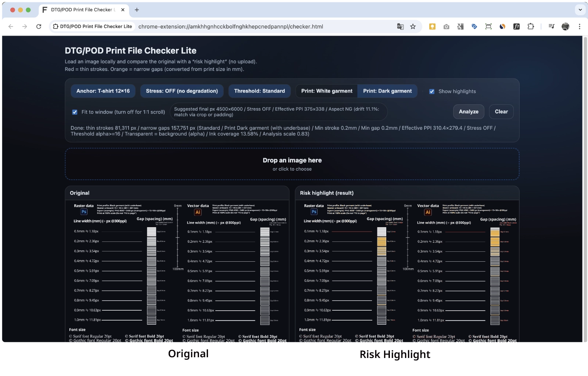Change the Anchor: T-shirt 12×16 preset
The height and width of the screenshot is (376, 588).
click(103, 91)
